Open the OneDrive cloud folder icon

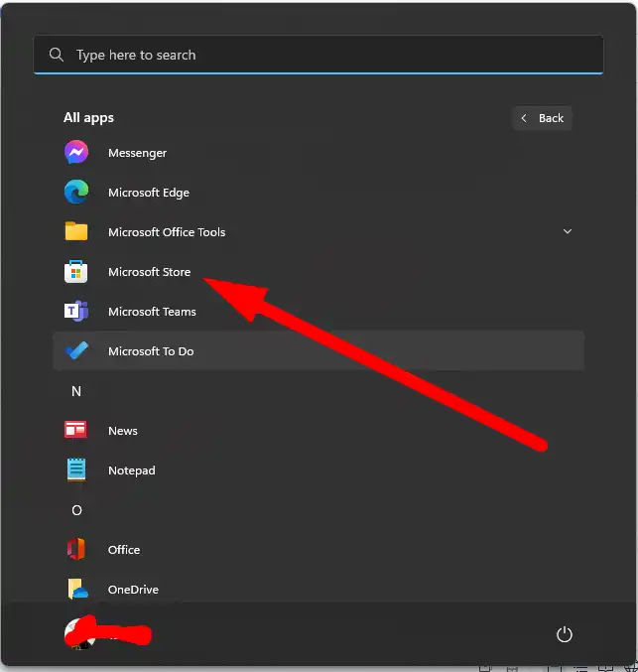(x=77, y=589)
